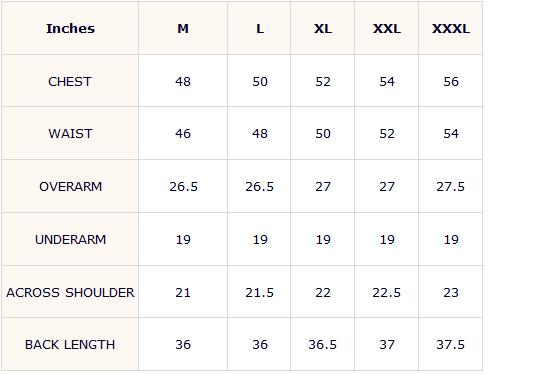Select the XL size column header
Screen dimensions: 550x374
(323, 28)
